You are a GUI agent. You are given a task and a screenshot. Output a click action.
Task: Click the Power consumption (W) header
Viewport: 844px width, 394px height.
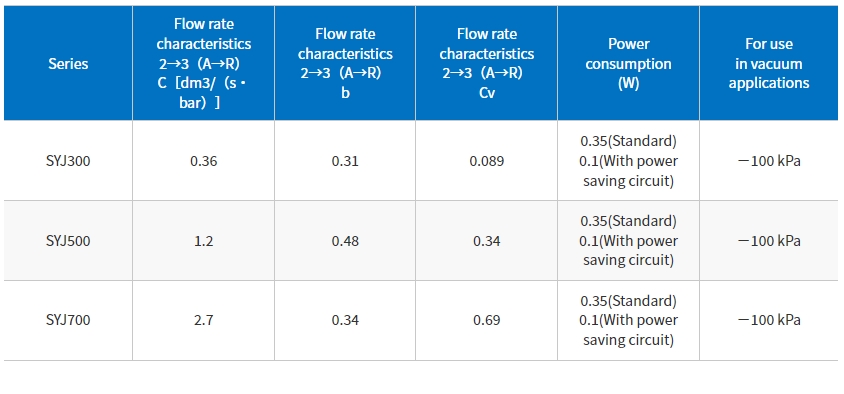point(628,64)
